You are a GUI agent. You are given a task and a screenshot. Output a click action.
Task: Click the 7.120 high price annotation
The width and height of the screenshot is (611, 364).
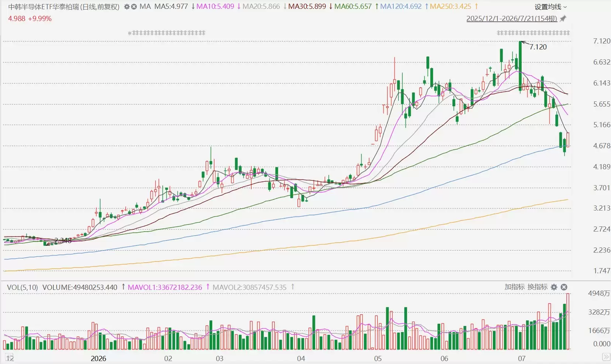point(538,47)
